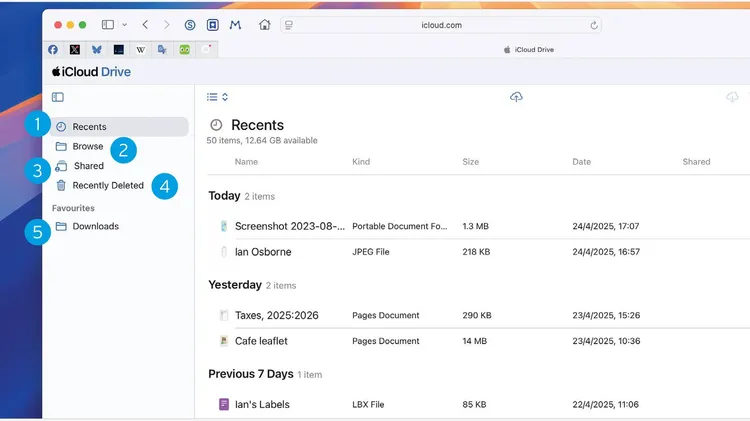Go forward with the Safari forward arrow
750x421 pixels.
pos(166,24)
